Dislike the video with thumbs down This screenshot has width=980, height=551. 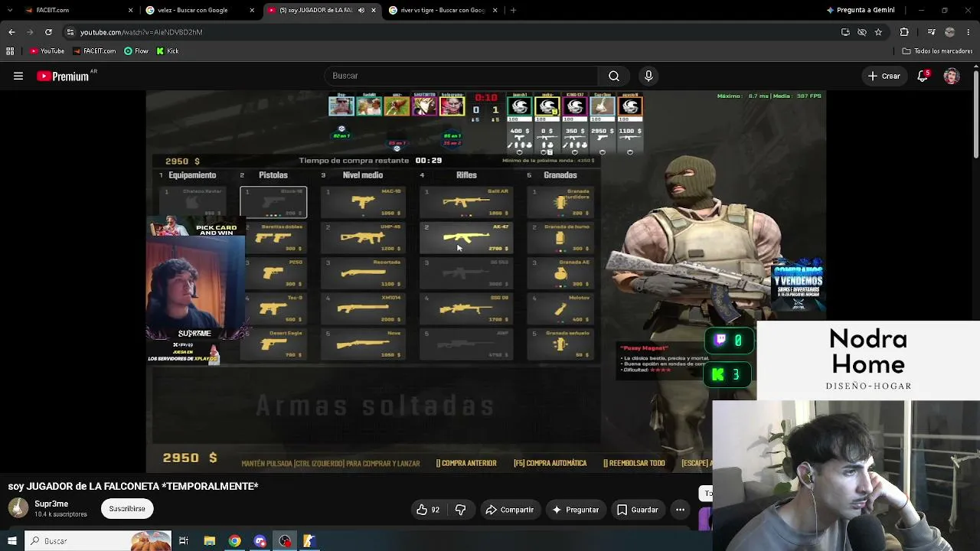point(460,510)
